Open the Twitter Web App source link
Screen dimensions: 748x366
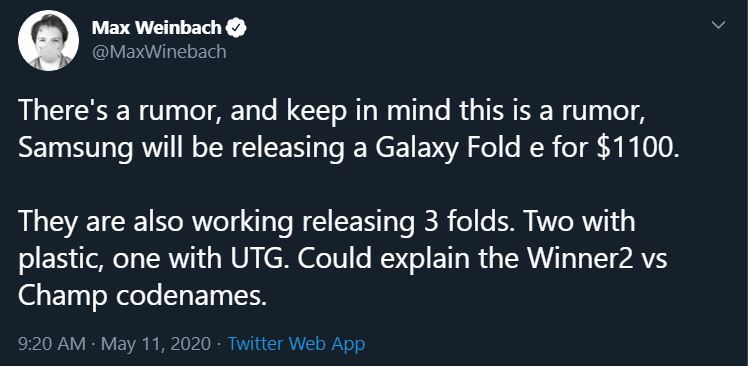(x=296, y=344)
